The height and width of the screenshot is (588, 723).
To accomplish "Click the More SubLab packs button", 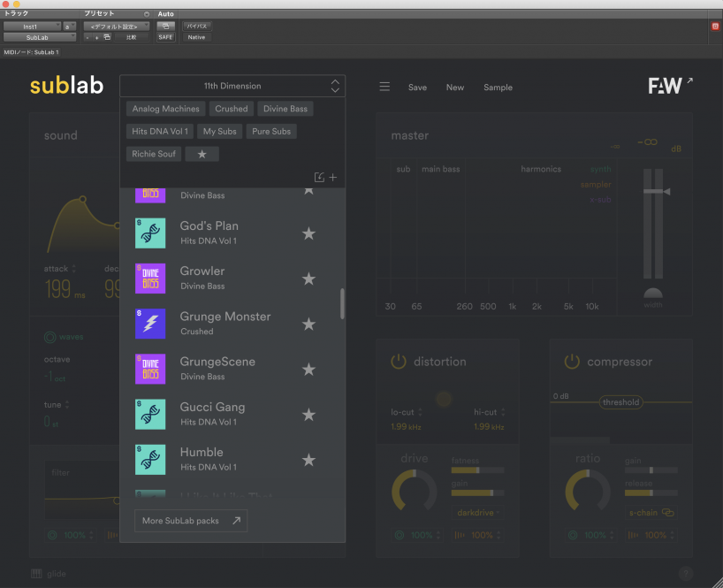I will (191, 521).
